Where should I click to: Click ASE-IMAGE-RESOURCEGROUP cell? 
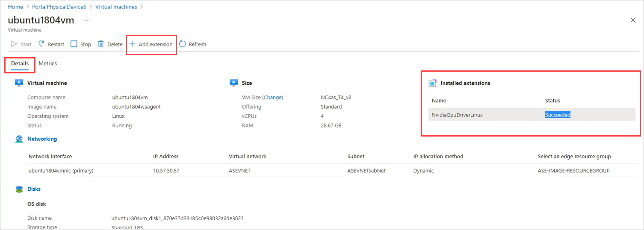coord(573,171)
